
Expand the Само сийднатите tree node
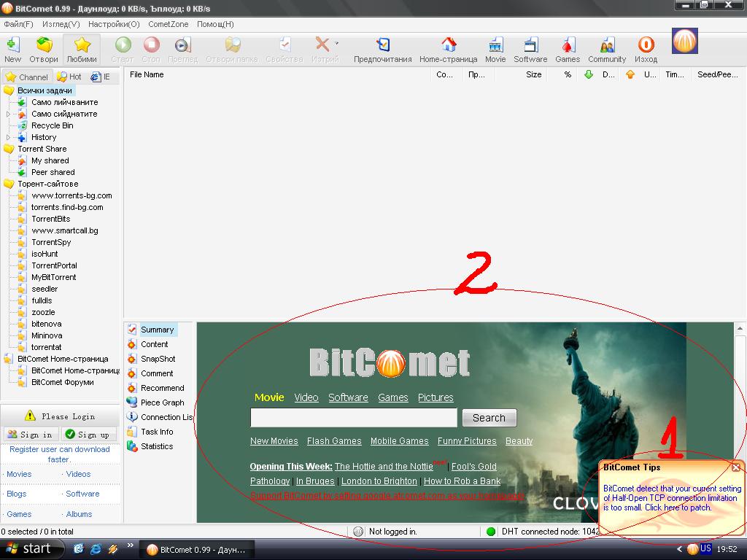8,114
